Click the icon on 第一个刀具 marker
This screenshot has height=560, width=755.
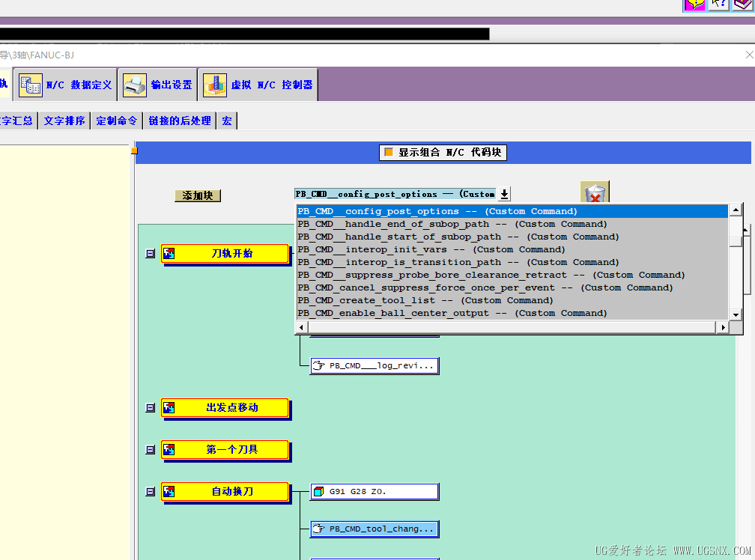click(169, 449)
